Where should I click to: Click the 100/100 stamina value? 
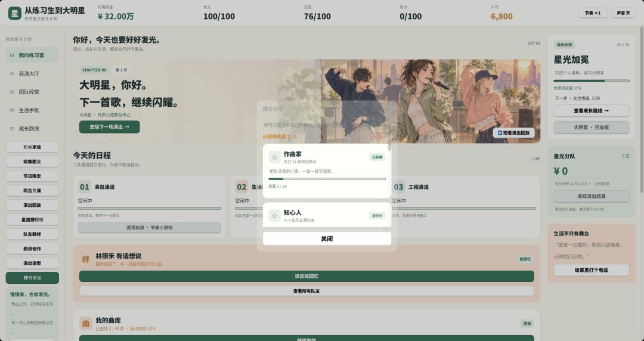coord(219,17)
